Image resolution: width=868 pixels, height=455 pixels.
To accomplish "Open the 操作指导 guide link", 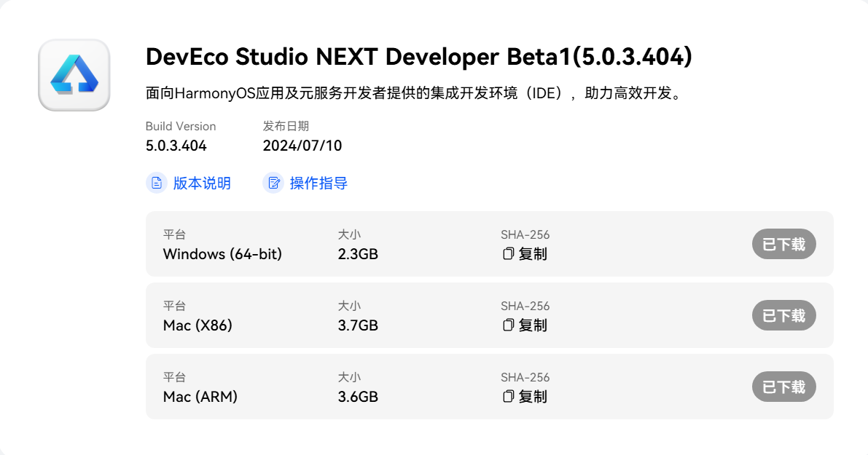I will point(318,183).
